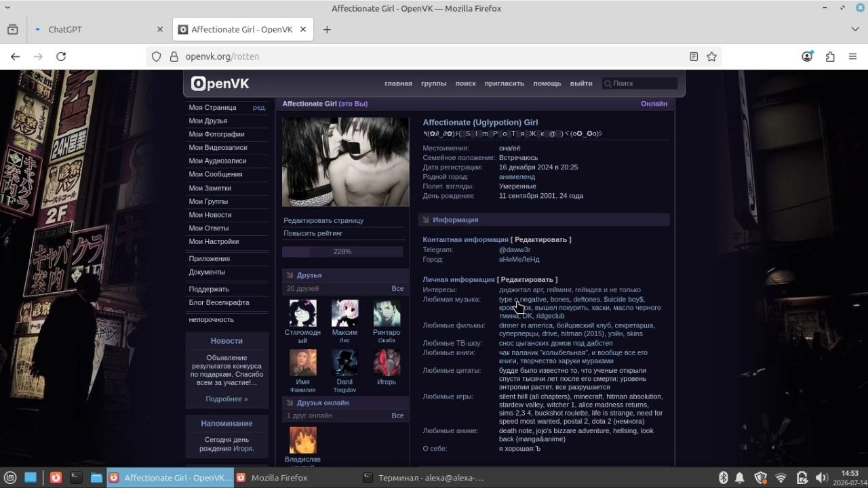Viewport: 868px width, 488px height.
Task: Open the notifications bell in the tray
Action: (x=740, y=478)
